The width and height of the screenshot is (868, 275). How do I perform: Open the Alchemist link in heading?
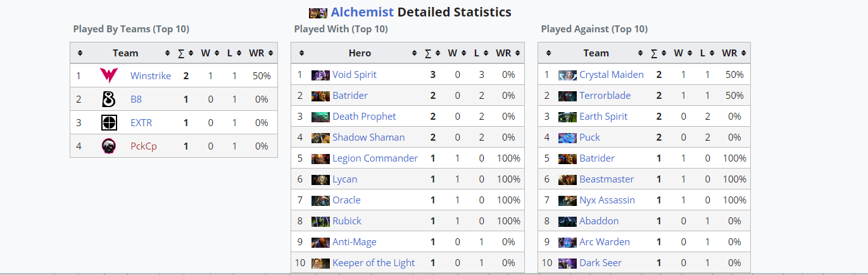pos(362,12)
